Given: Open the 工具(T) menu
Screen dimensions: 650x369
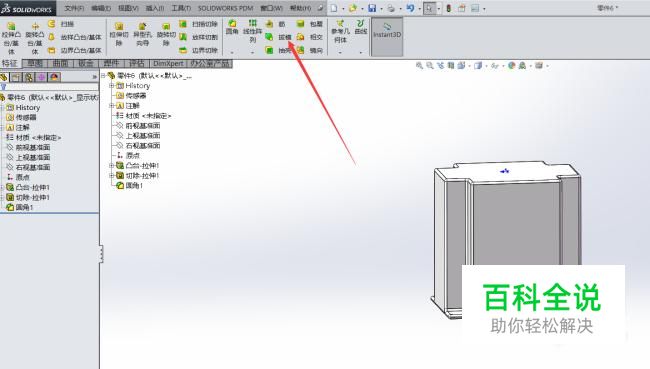Looking at the screenshot, I should click(182, 8).
